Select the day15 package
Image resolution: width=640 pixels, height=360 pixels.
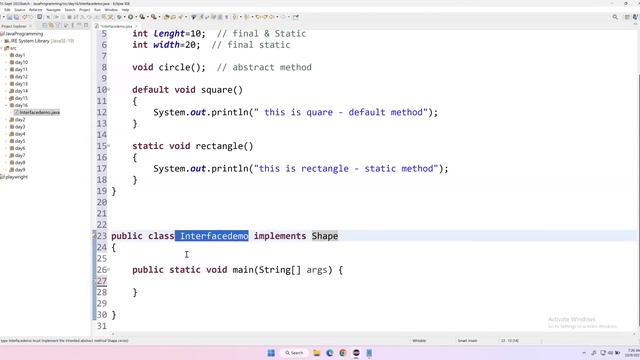(x=21, y=98)
